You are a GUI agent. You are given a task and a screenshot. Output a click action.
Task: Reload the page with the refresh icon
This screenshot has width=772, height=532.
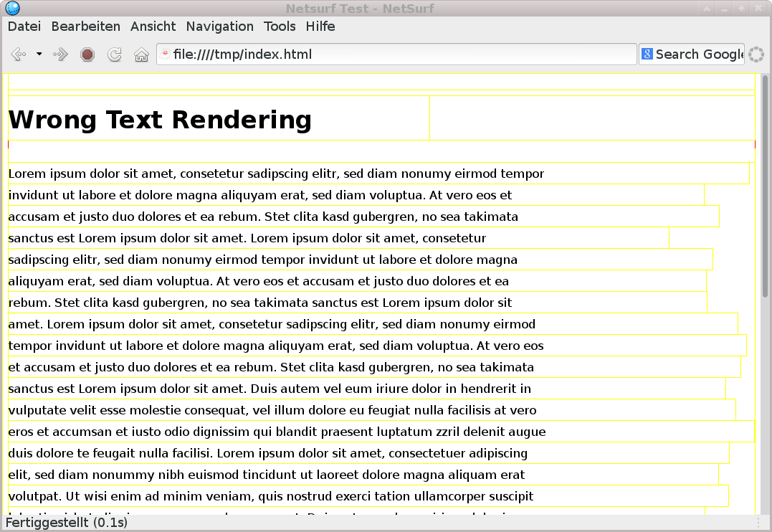114,54
